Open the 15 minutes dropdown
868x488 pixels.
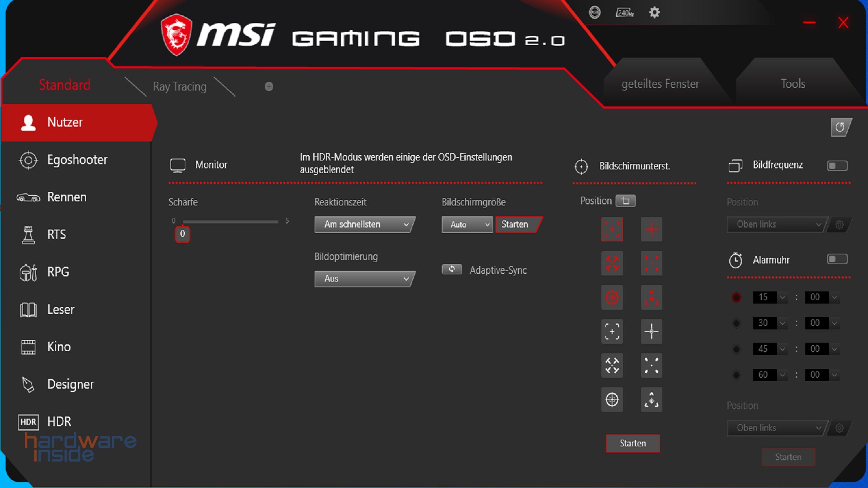(x=770, y=297)
